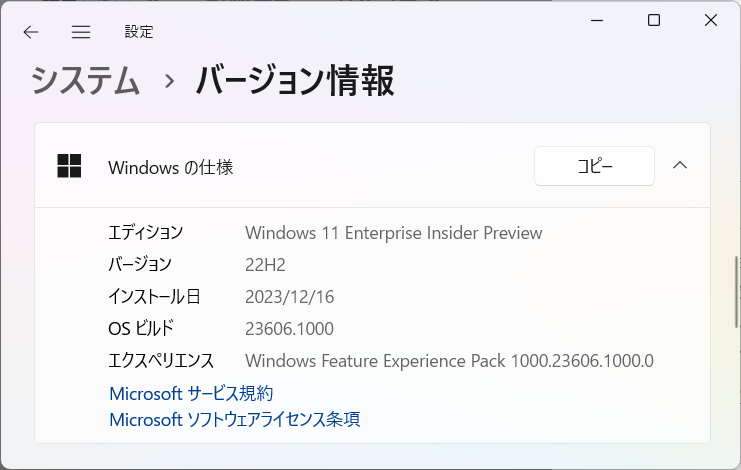Image resolution: width=741 pixels, height=470 pixels.
Task: Click the Windows logo beside Windows の仕様
Action: tap(69, 166)
